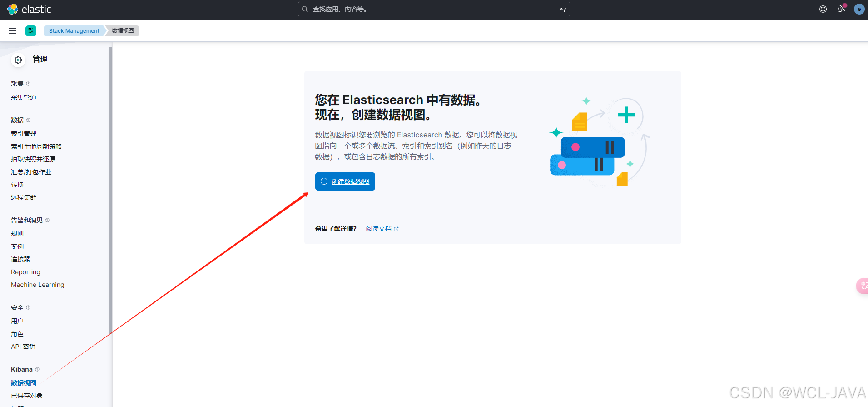Open 案例 in the sidebar

(x=17, y=246)
